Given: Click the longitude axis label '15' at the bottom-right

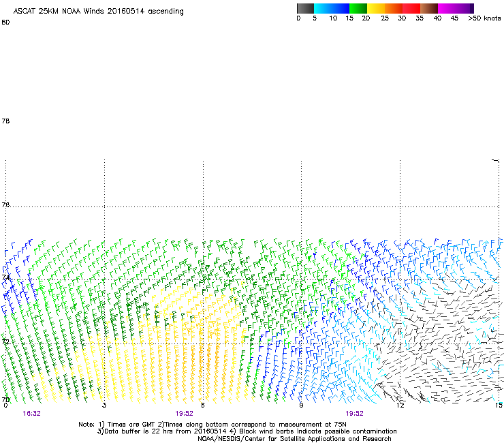Looking at the screenshot, I should click(499, 406).
